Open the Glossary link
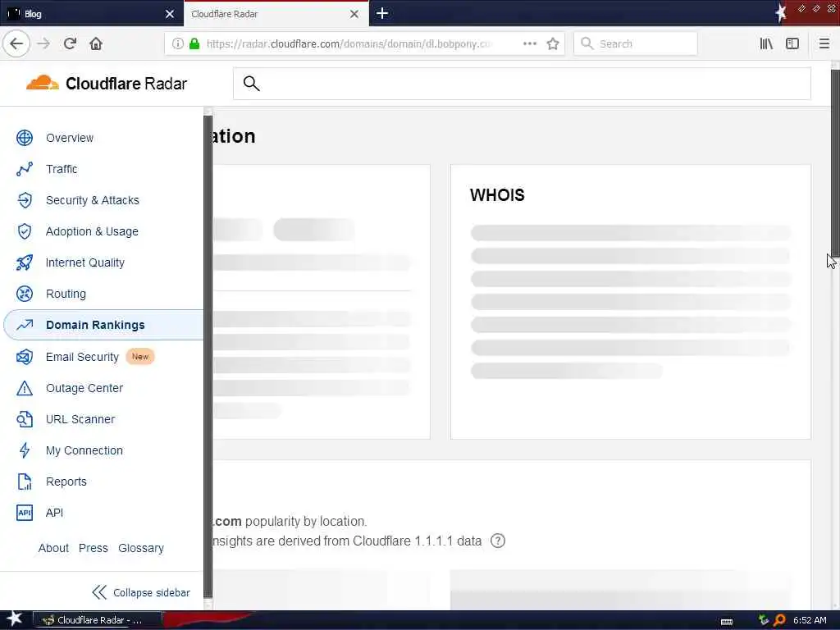Image resolution: width=840 pixels, height=630 pixels. 141,548
